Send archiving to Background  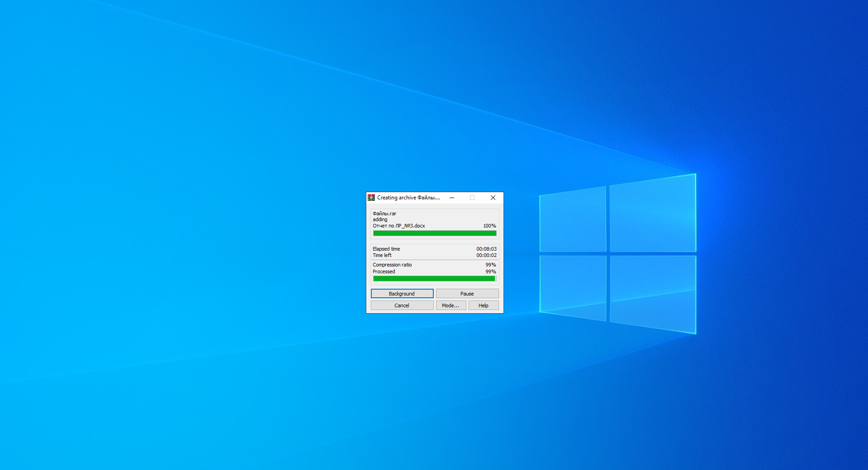402,294
